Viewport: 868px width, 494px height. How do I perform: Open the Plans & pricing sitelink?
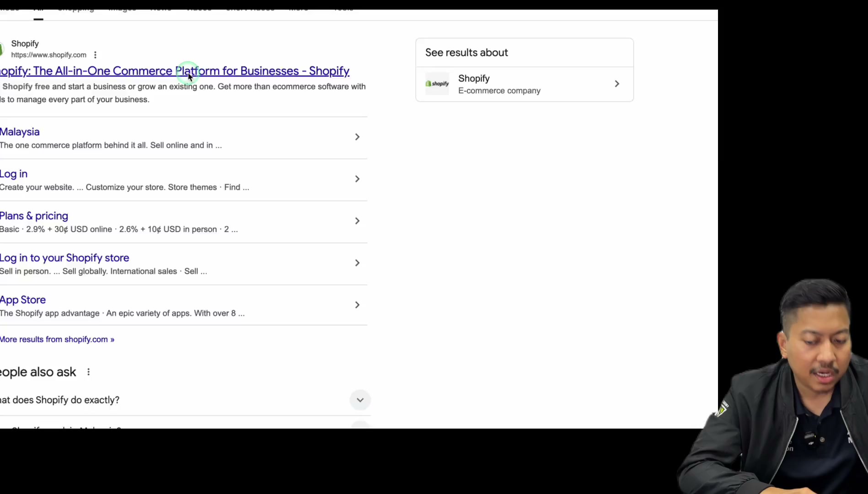point(34,216)
